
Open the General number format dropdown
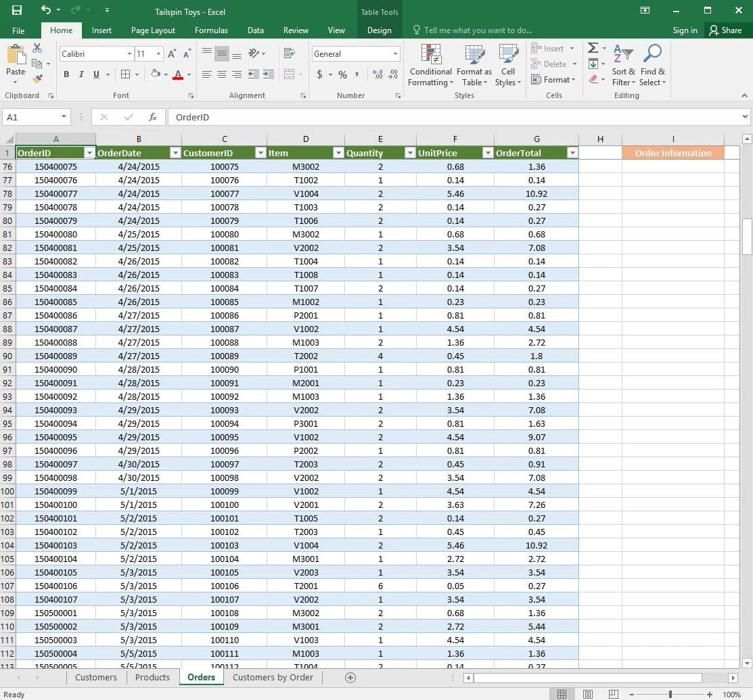point(395,54)
